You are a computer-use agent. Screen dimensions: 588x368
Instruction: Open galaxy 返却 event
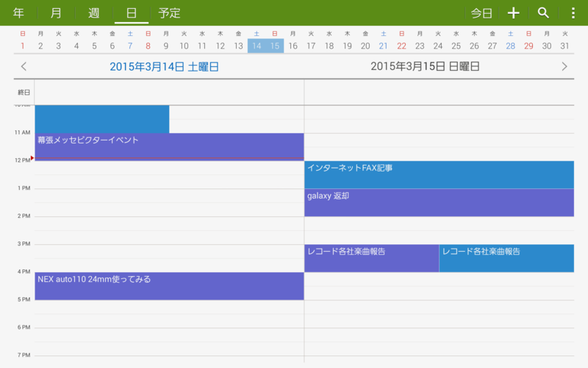pyautogui.click(x=439, y=203)
